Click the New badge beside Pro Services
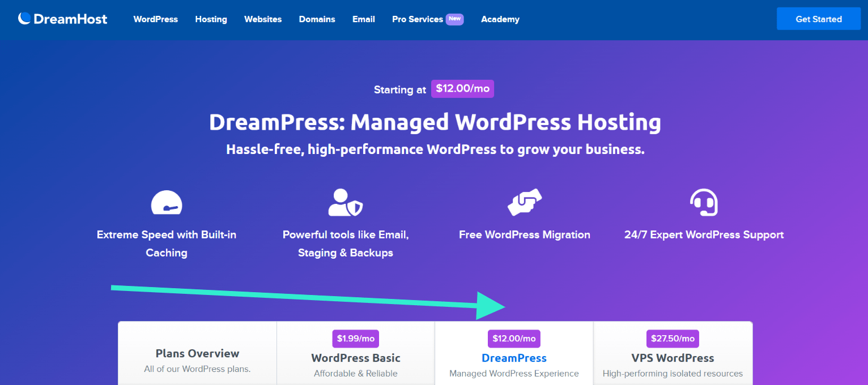The height and width of the screenshot is (385, 868). 454,19
